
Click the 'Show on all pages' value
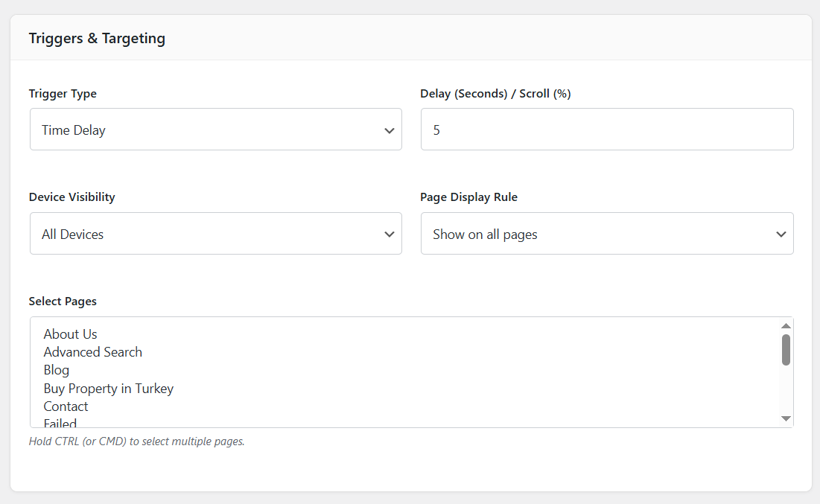point(485,233)
